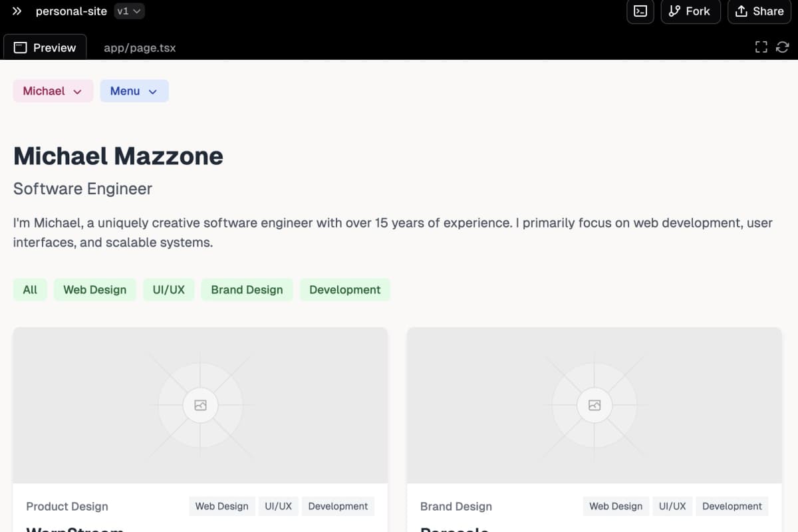Toggle fullscreen preview icon

click(761, 47)
